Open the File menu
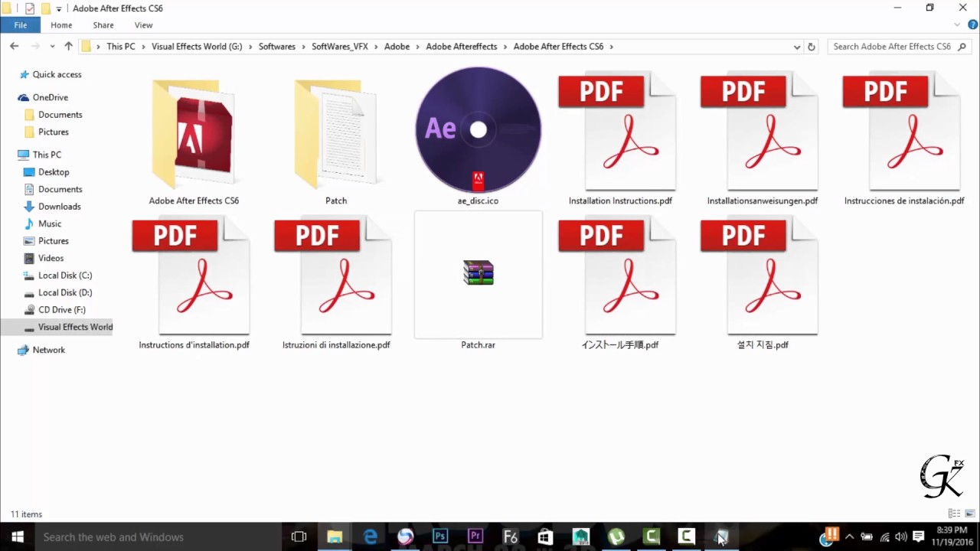The width and height of the screenshot is (980, 551). click(x=21, y=25)
